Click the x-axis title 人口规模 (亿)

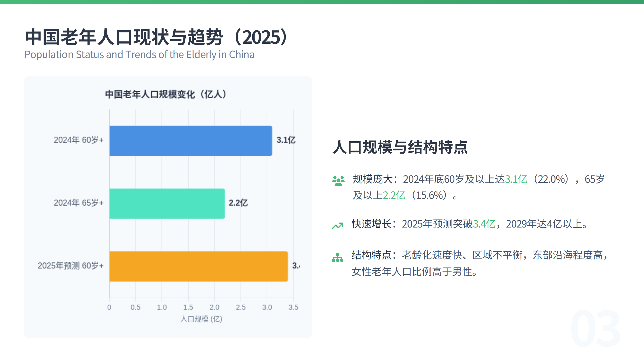(201, 319)
